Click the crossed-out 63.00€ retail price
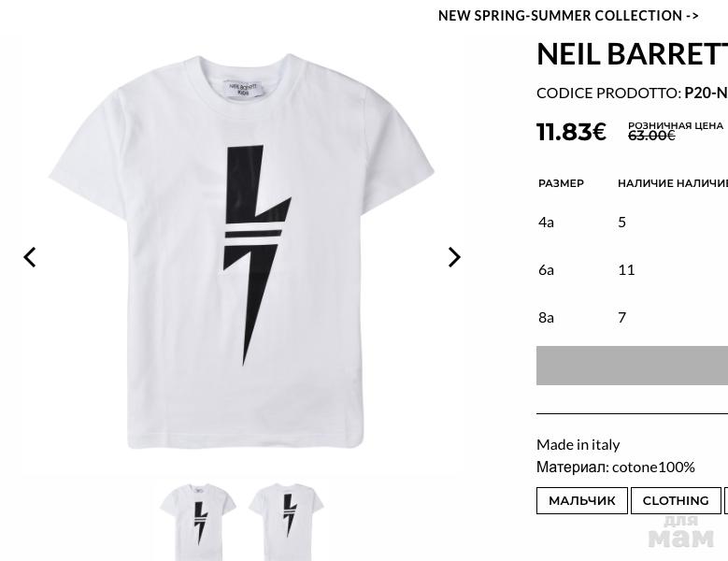Viewport: 728px width, 561px height. point(651,137)
